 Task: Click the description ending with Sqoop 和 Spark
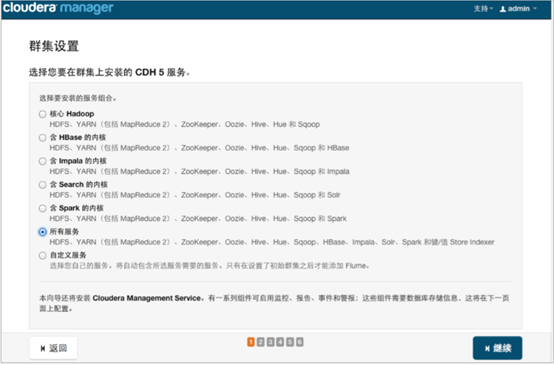198,219
